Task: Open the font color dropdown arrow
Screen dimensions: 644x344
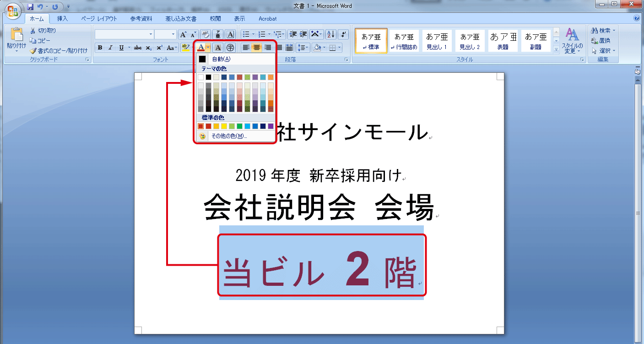Action: [209, 47]
